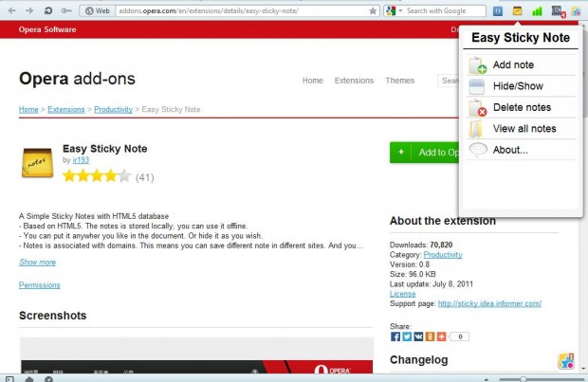Go back with the browser back arrow
The image size is (588, 382).
(x=11, y=10)
